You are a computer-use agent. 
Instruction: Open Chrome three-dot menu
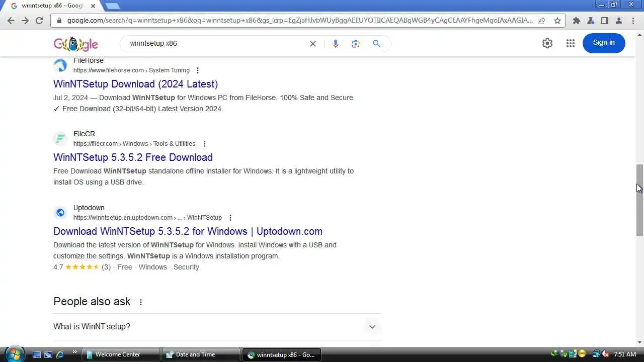[x=633, y=21]
